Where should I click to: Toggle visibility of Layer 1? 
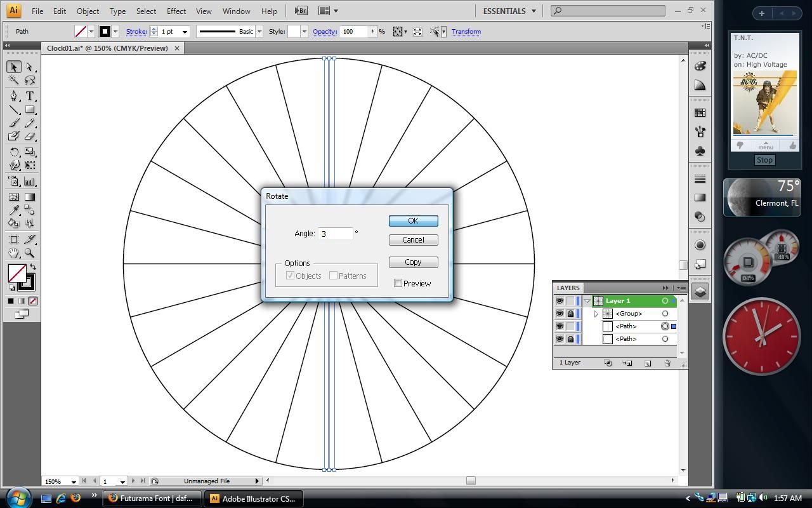pyautogui.click(x=560, y=301)
